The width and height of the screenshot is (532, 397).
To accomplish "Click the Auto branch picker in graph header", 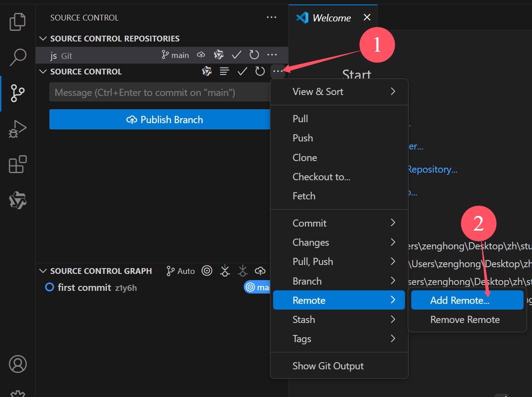I will pos(180,271).
